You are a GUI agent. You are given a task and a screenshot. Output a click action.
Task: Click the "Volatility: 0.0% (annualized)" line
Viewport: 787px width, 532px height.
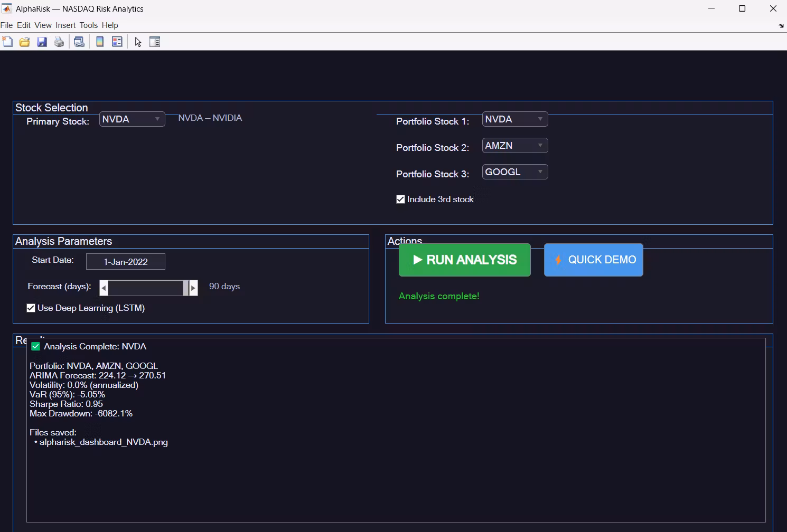[x=84, y=385]
